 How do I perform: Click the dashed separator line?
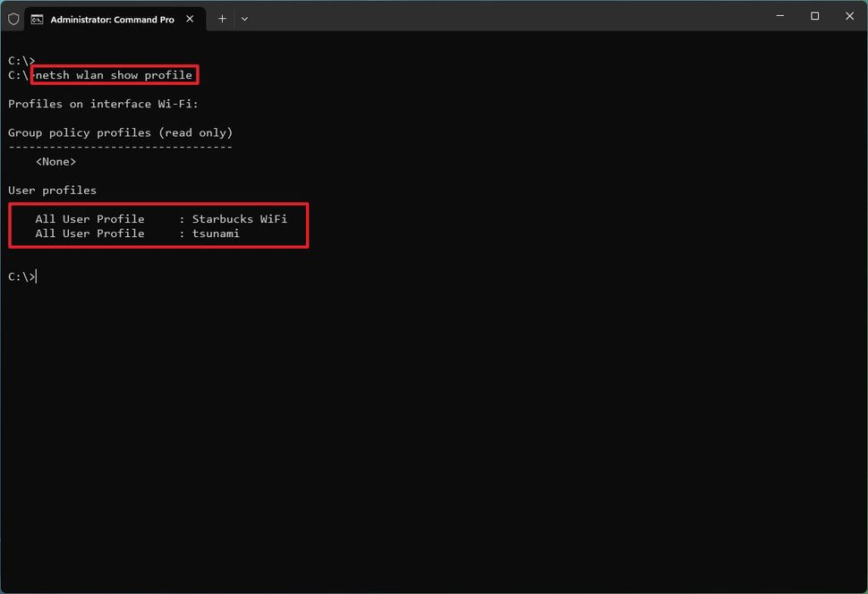(x=119, y=147)
